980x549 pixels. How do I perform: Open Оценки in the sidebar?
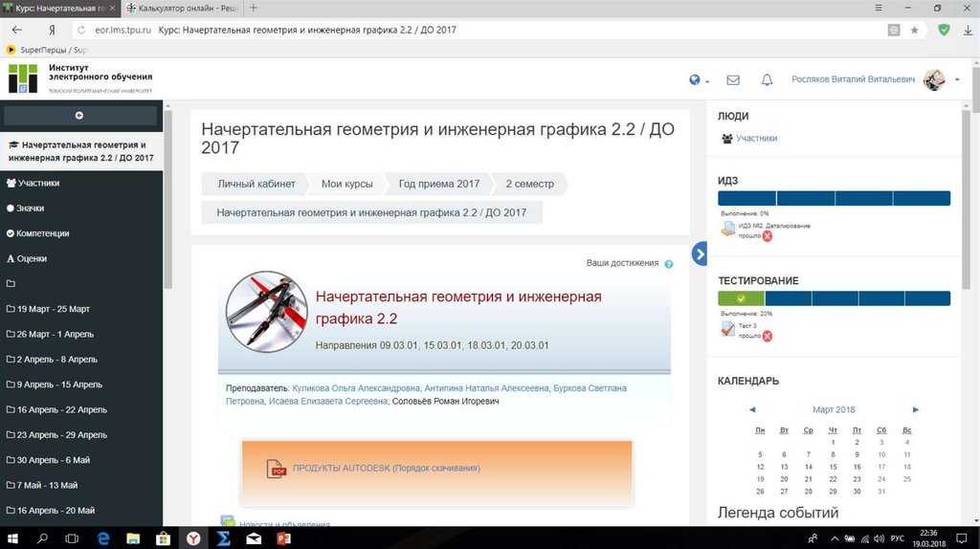31,258
